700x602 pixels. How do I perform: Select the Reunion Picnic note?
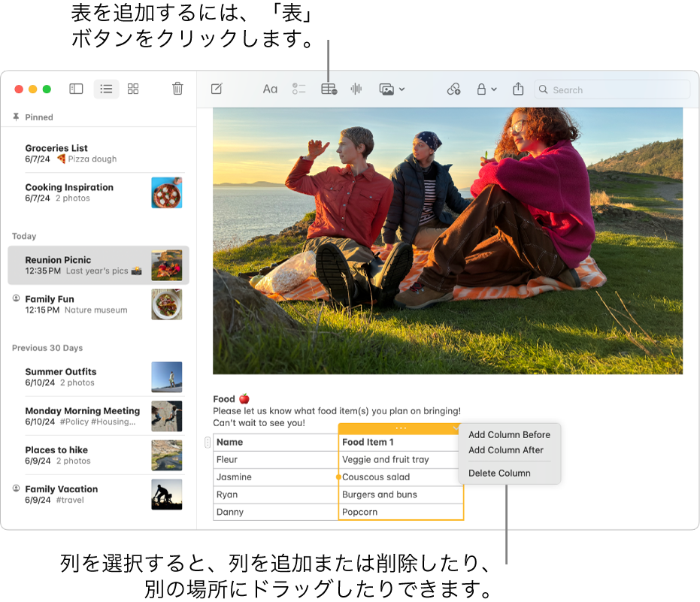(x=98, y=265)
